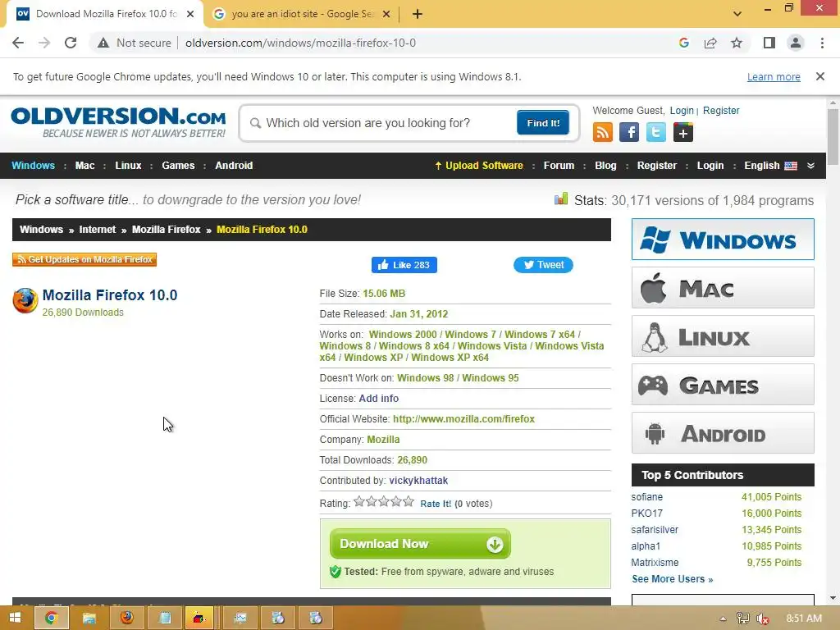Screen dimensions: 840x630
Task: Show hidden tray icons arrow
Action: coord(723,619)
